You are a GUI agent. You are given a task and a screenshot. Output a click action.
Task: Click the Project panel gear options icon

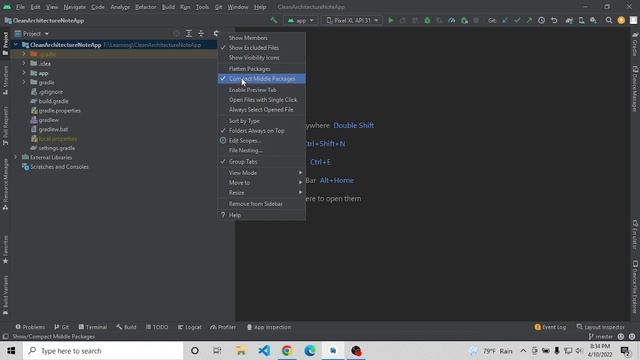(x=216, y=33)
